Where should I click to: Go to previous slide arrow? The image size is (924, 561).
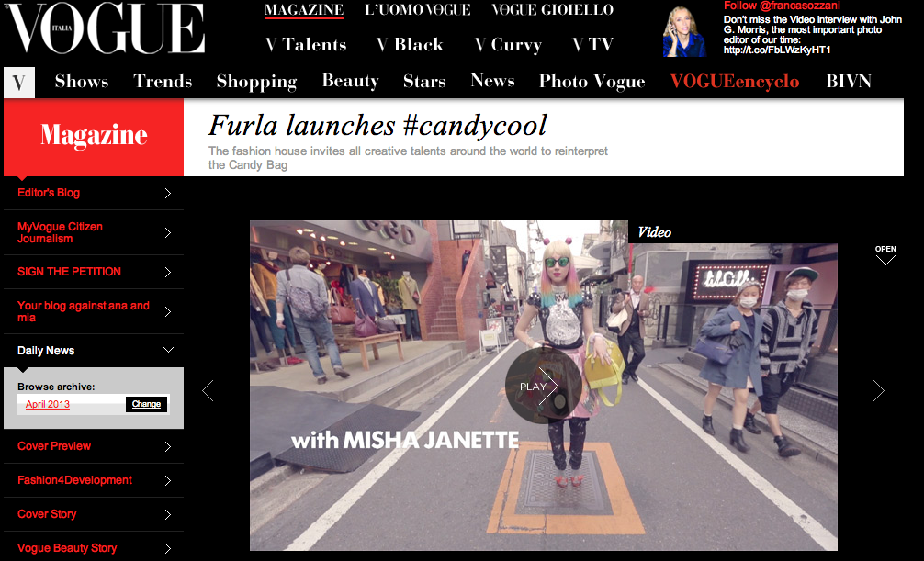[208, 391]
